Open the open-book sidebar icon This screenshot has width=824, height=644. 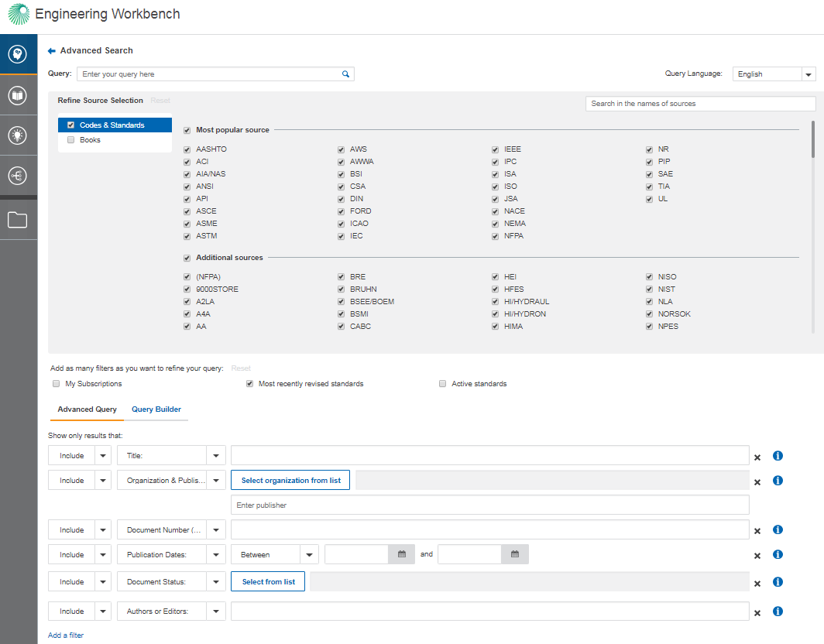(x=18, y=96)
